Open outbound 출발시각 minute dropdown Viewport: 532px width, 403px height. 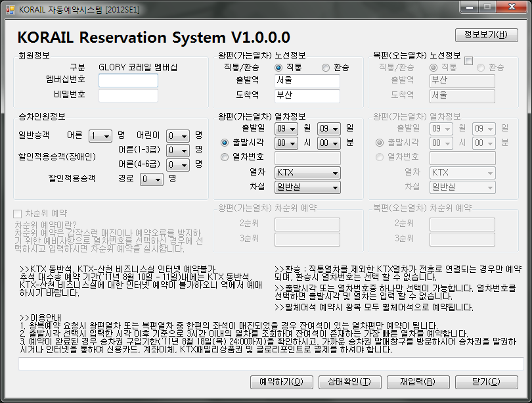point(329,143)
